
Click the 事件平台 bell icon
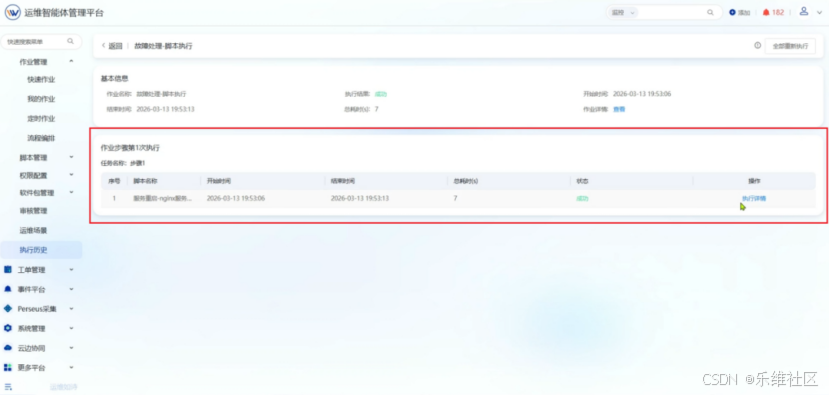coord(7,289)
